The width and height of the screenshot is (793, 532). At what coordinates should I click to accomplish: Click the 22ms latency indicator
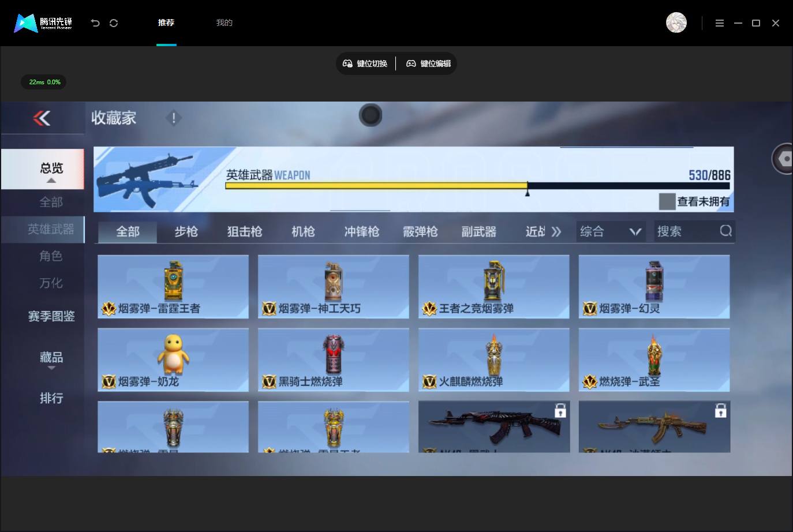tap(44, 82)
